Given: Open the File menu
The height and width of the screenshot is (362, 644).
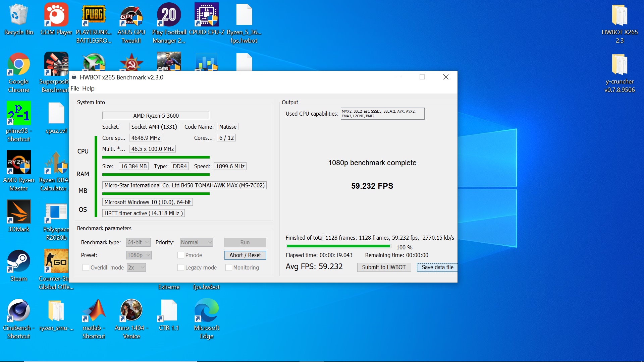Looking at the screenshot, I should click(75, 88).
